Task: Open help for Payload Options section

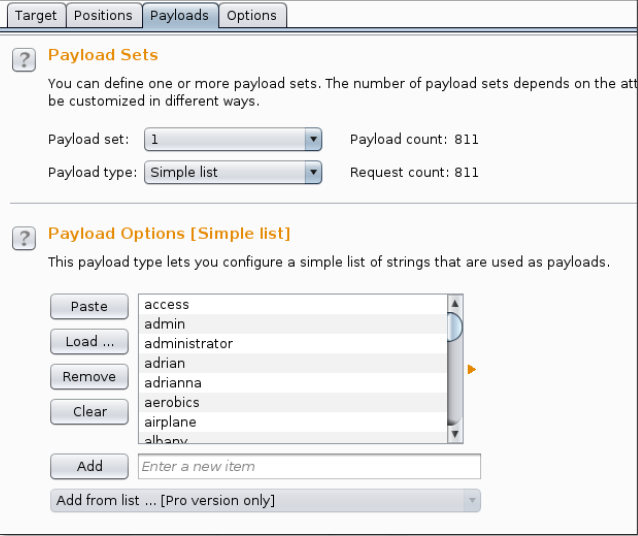Action: pos(24,238)
